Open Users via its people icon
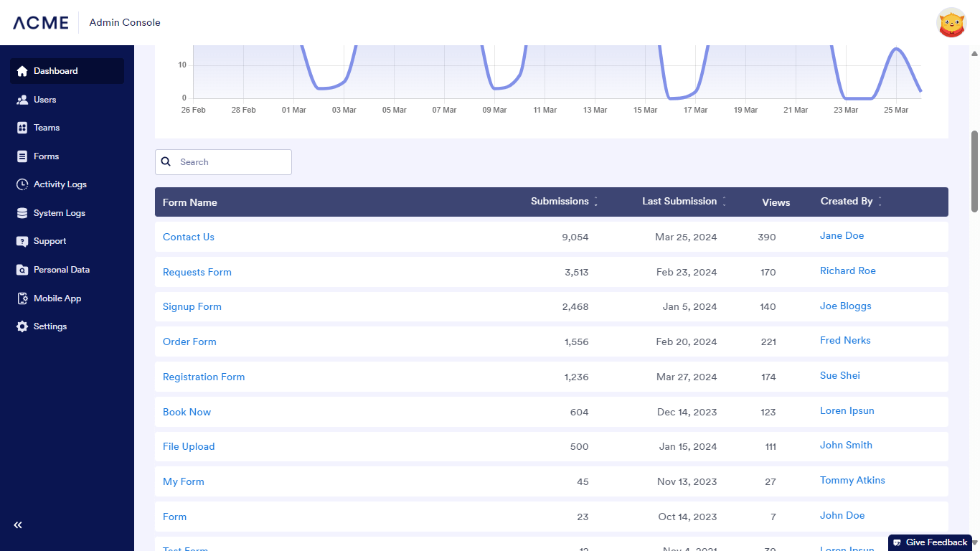980x551 pixels. click(x=22, y=100)
